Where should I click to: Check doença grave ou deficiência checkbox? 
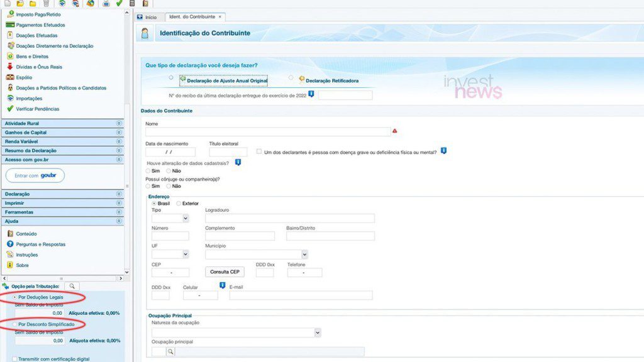point(259,151)
